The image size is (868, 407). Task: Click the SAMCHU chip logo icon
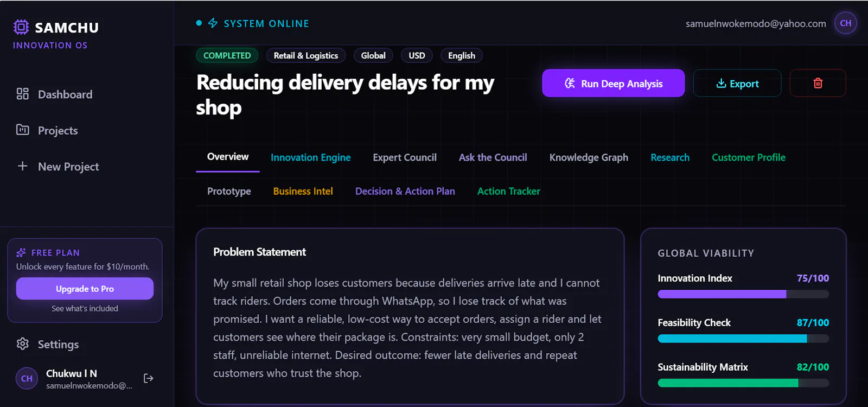click(21, 27)
